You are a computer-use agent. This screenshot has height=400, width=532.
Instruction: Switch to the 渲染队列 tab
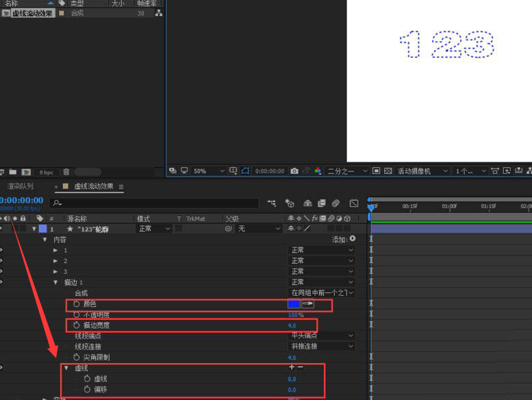click(x=20, y=186)
